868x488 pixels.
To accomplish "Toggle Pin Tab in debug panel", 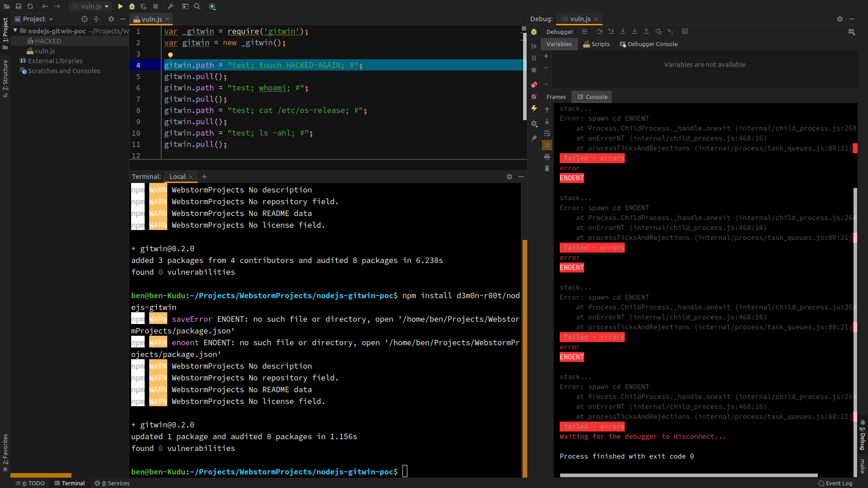I will tap(534, 138).
